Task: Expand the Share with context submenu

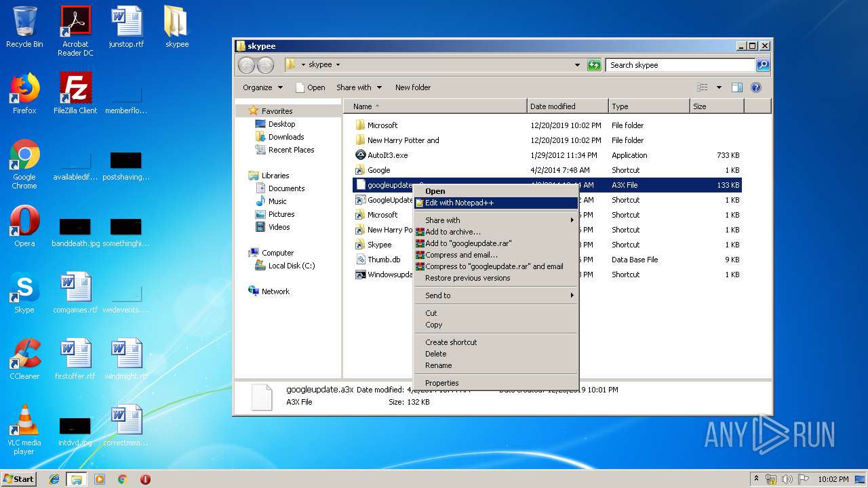Action: click(x=496, y=220)
